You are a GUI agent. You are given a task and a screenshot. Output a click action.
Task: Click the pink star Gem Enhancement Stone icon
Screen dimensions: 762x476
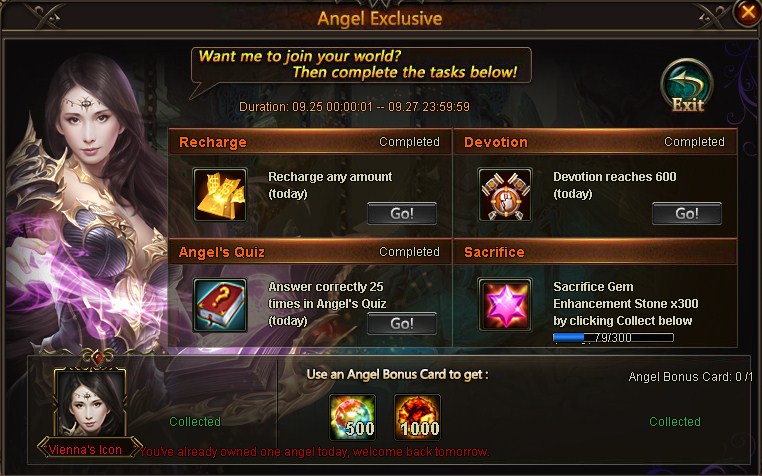click(505, 305)
